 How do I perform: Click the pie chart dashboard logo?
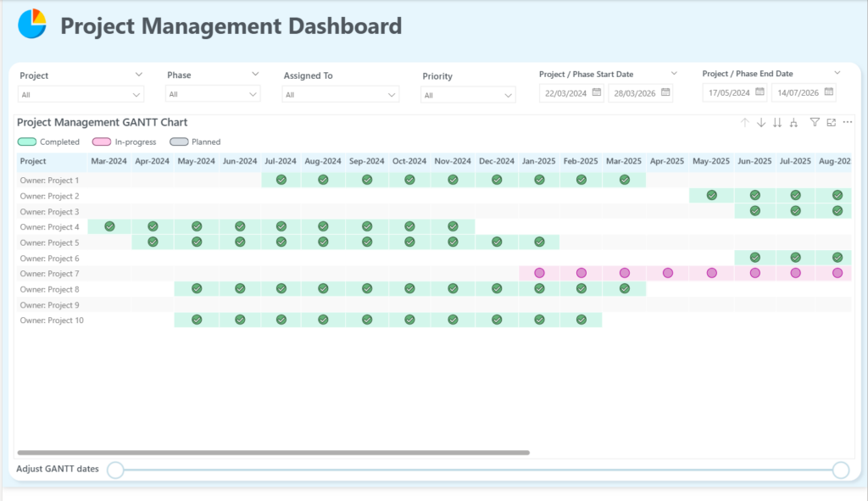click(32, 24)
